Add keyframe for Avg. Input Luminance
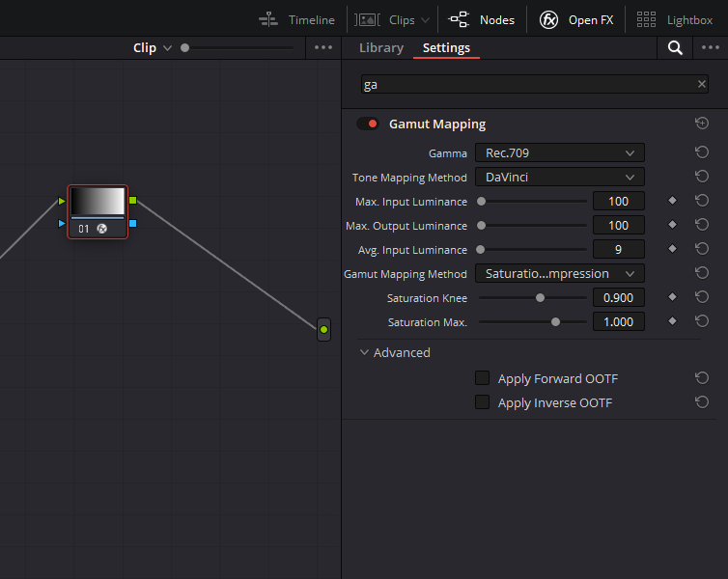728x579 pixels. click(672, 249)
